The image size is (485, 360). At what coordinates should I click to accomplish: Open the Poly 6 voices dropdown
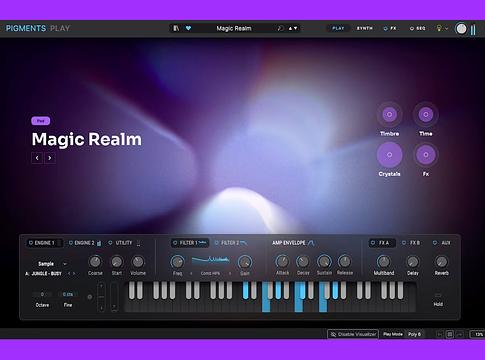(415, 334)
